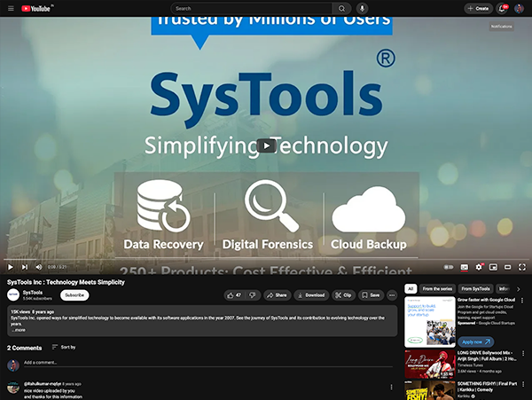The height and width of the screenshot is (400, 532).
Task: Enable theater mode view
Action: click(x=507, y=267)
